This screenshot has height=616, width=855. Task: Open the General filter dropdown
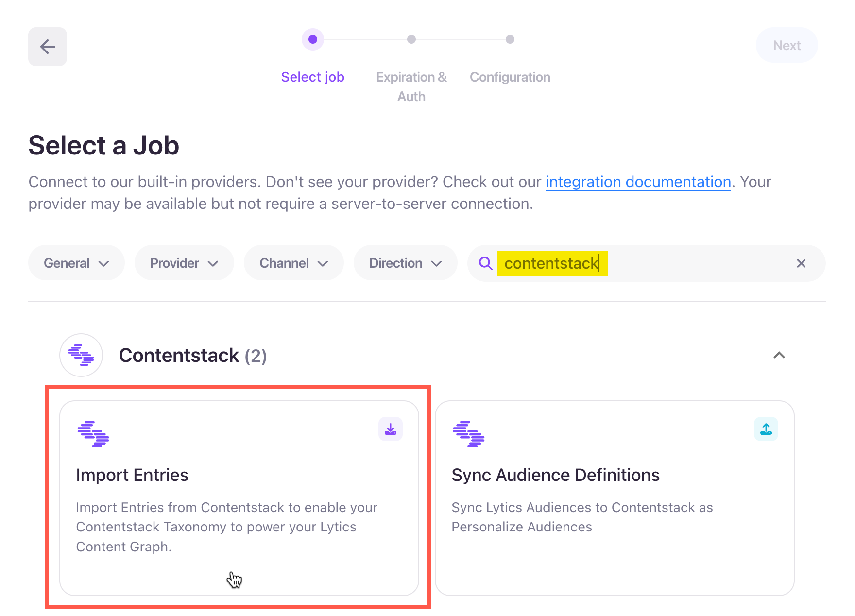tap(76, 263)
